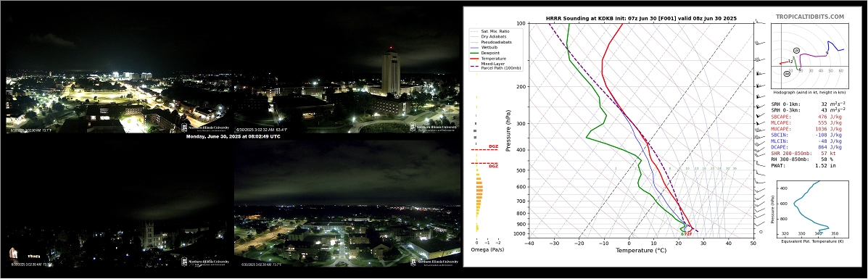Click the upper red DGZ marker label
The image size is (868, 279).
click(492, 146)
